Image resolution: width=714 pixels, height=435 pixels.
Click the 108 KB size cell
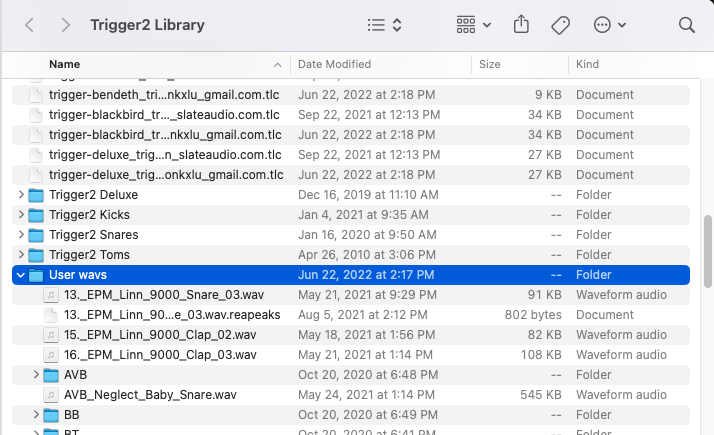point(541,355)
